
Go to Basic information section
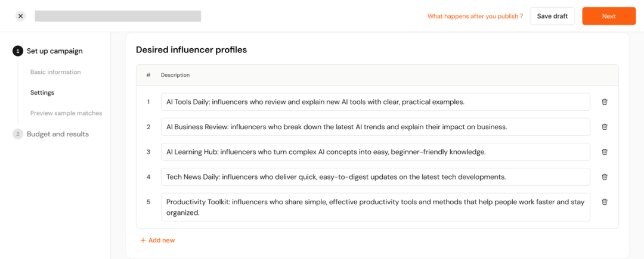55,72
